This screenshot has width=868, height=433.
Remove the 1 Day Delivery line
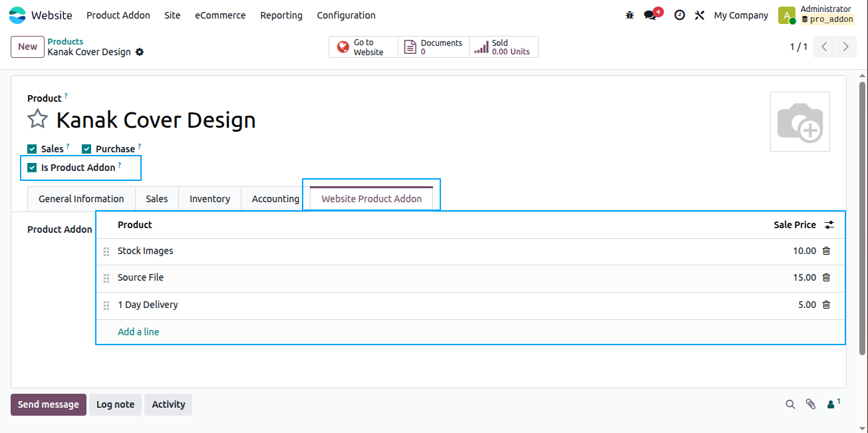click(x=826, y=305)
